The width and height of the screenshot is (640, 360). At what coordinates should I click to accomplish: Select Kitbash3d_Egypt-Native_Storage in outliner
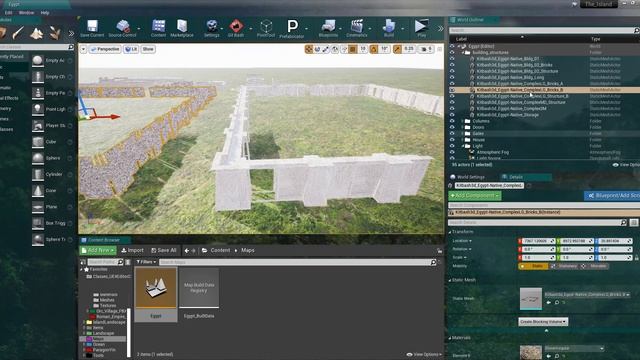507,115
